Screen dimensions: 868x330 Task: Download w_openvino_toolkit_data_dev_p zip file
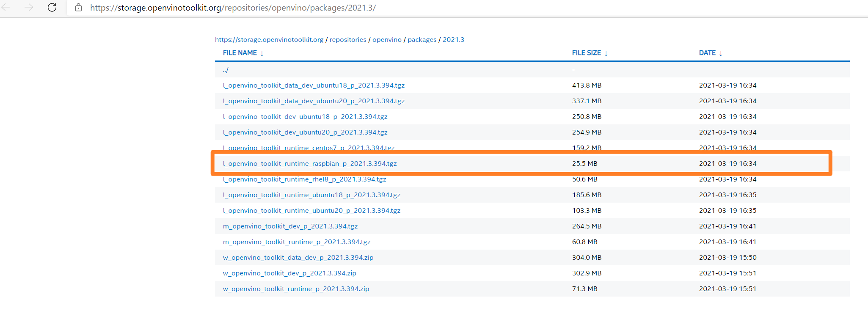[298, 258]
